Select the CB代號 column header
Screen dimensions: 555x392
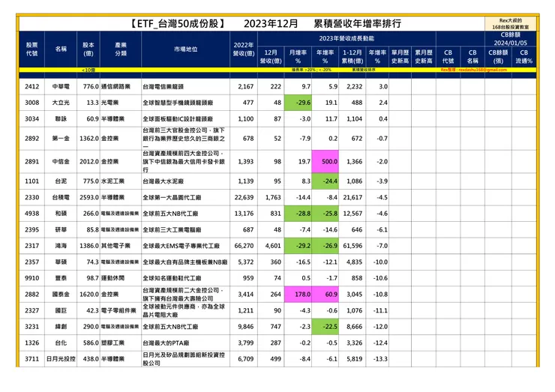448,57
